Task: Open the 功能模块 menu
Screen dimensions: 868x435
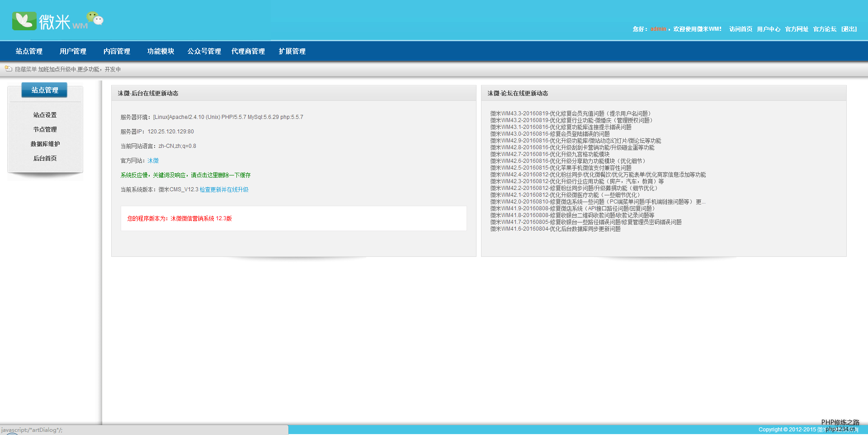Action: [x=160, y=51]
